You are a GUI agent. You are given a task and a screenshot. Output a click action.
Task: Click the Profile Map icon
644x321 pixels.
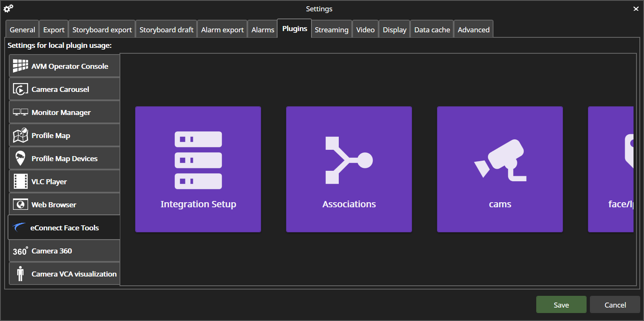click(x=20, y=135)
